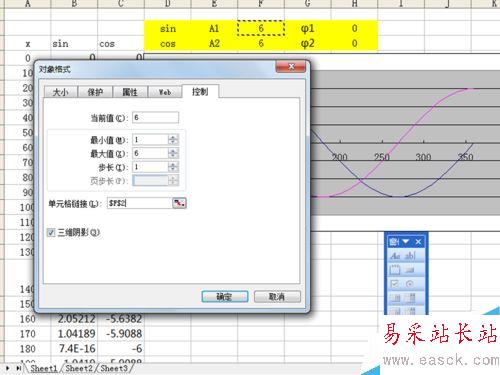
Task: Select the x value 160 cell
Action: (28, 319)
